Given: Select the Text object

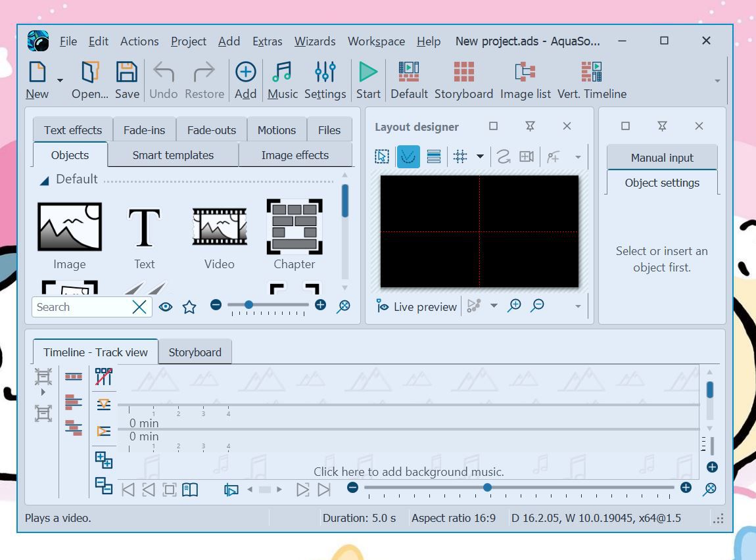Looking at the screenshot, I should (x=144, y=227).
